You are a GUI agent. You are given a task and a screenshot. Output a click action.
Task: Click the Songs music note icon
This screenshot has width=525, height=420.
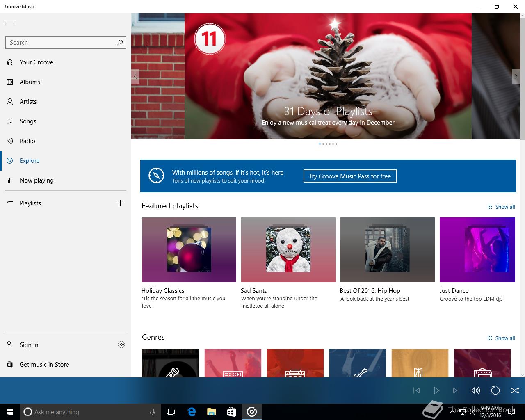pyautogui.click(x=10, y=121)
